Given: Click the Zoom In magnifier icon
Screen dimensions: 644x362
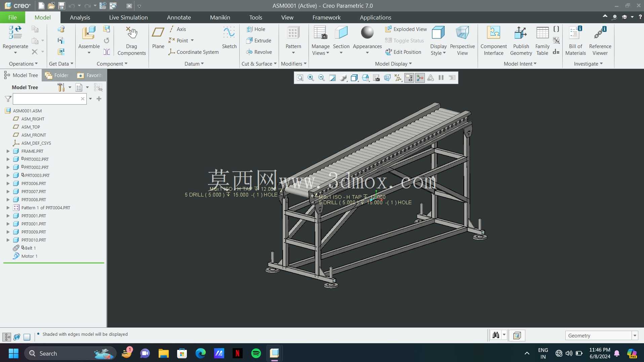Looking at the screenshot, I should [x=311, y=78].
